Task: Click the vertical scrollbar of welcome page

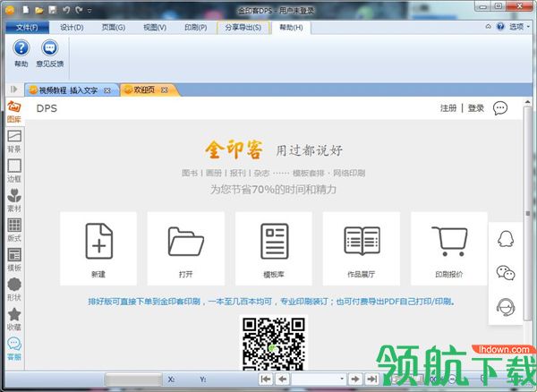Action: coord(528,214)
